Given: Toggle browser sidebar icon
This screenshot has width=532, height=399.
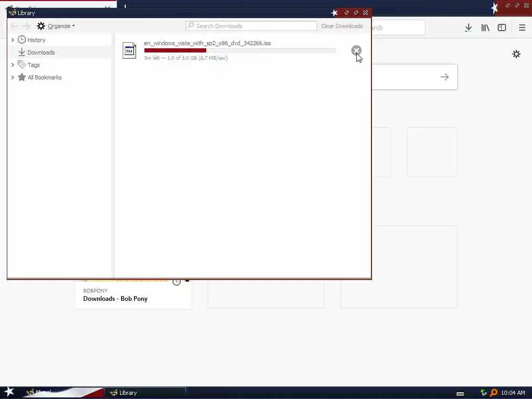Looking at the screenshot, I should (x=502, y=28).
